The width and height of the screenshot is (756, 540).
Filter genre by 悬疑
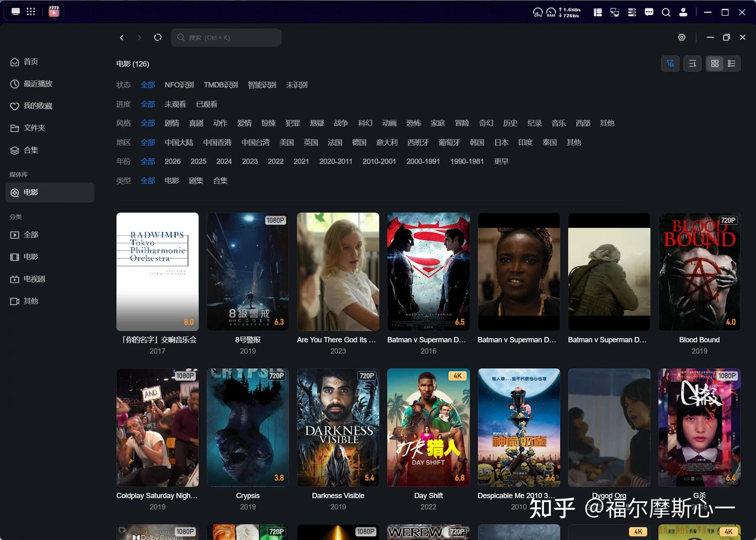pyautogui.click(x=317, y=123)
